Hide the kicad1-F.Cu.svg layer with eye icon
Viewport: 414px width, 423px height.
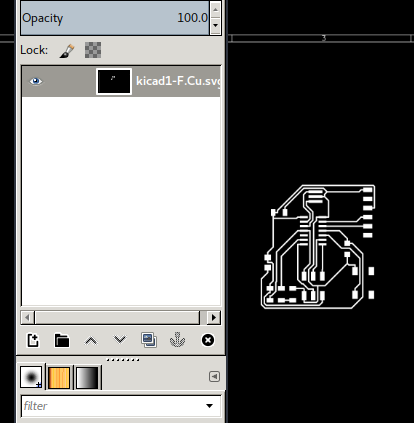pyautogui.click(x=36, y=81)
